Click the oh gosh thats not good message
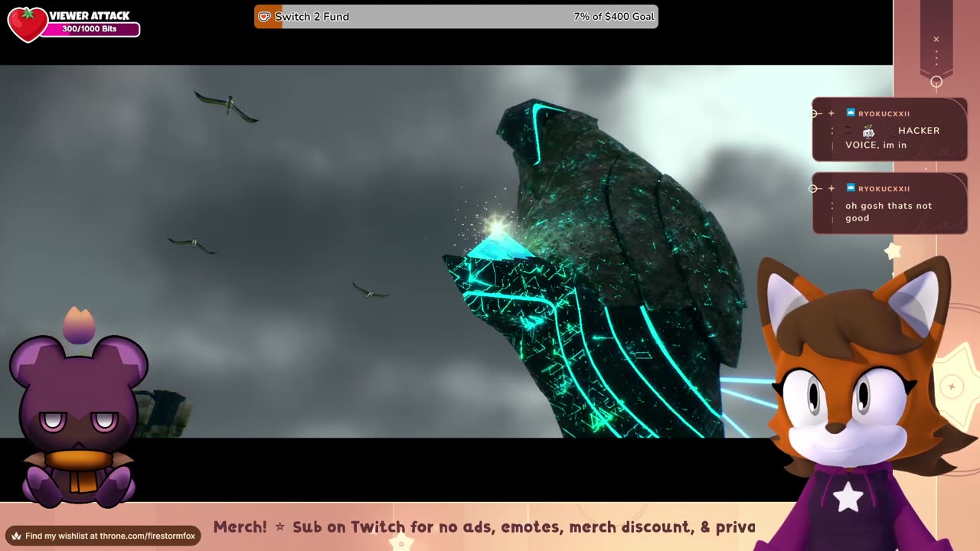980x551 pixels. (x=889, y=212)
